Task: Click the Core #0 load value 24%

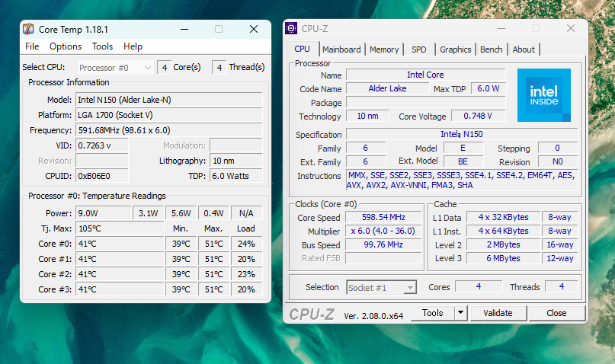Action: 246,244
